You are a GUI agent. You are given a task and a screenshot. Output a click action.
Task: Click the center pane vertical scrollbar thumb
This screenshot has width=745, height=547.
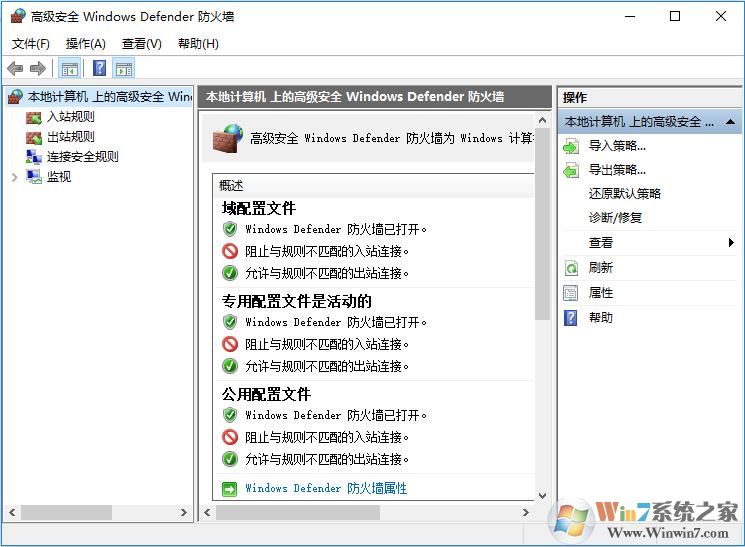click(x=542, y=224)
